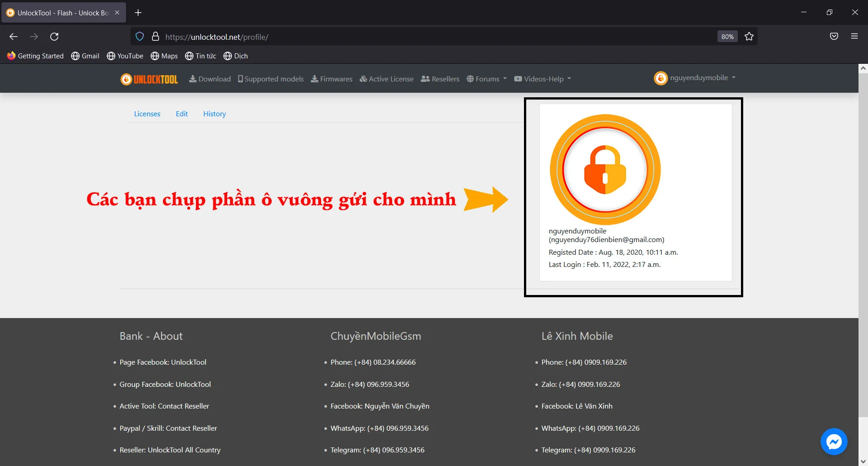868x466 pixels.
Task: Click browser forward arrow
Action: (34, 37)
